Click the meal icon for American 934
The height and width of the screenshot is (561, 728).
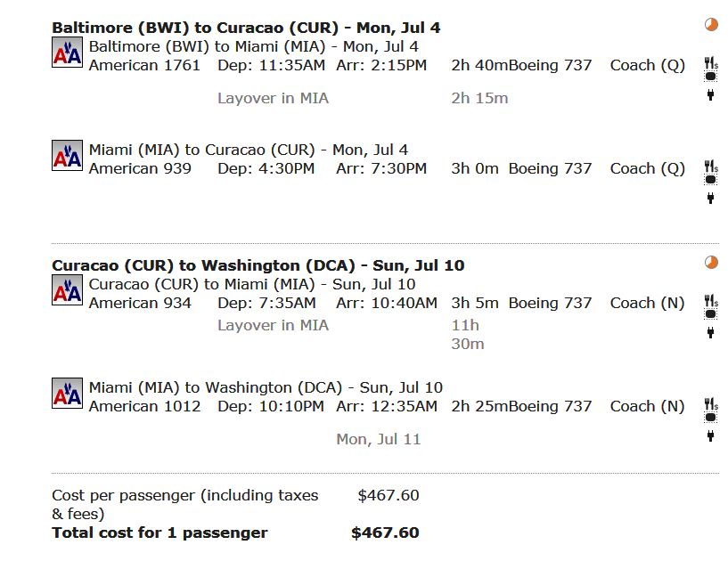[x=711, y=301]
